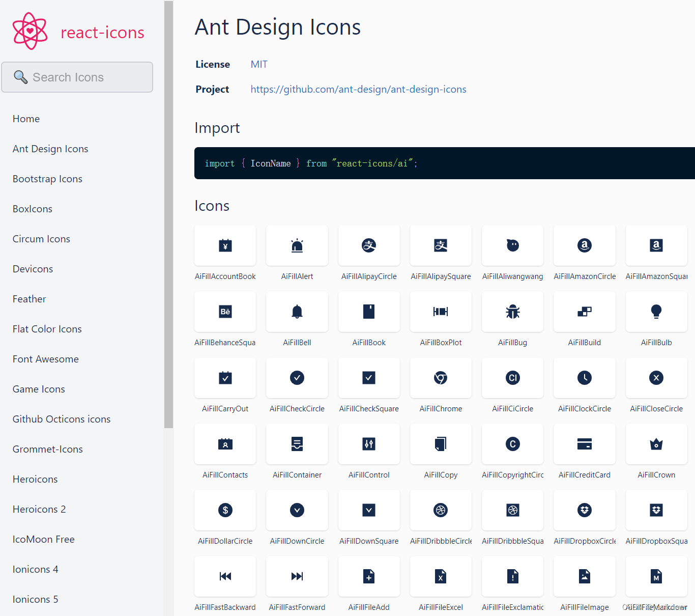Click the react-icons logo
Screen dimensions: 695x616
click(30, 31)
